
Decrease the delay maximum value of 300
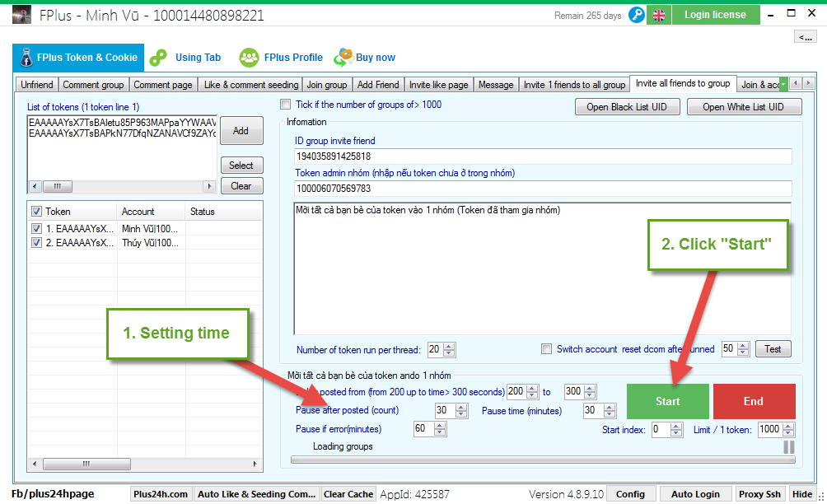[591, 394]
